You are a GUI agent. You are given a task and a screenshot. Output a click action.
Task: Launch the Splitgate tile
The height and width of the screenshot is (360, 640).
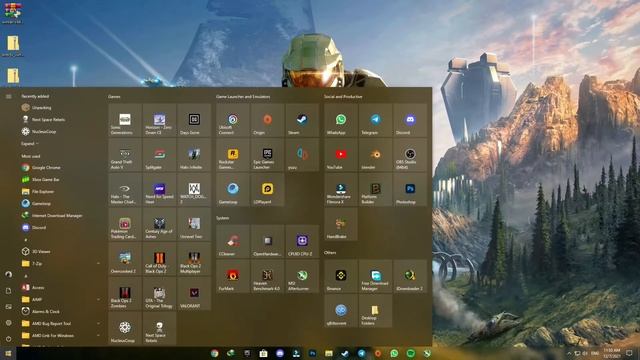point(160,155)
